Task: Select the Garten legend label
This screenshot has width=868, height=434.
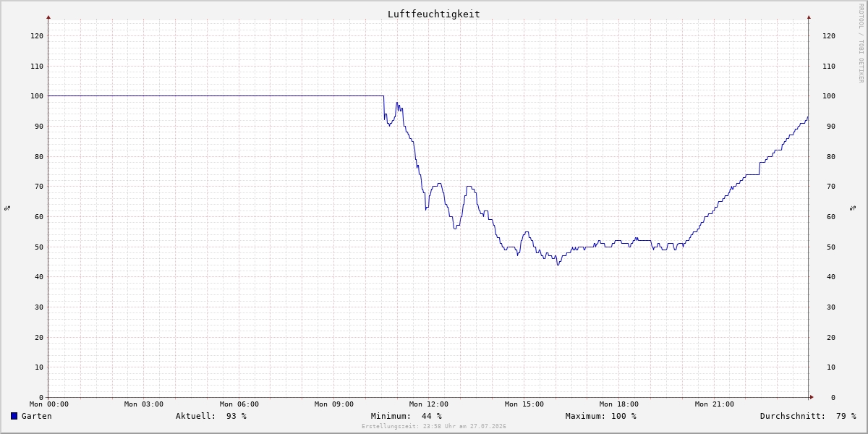Action: coord(37,416)
